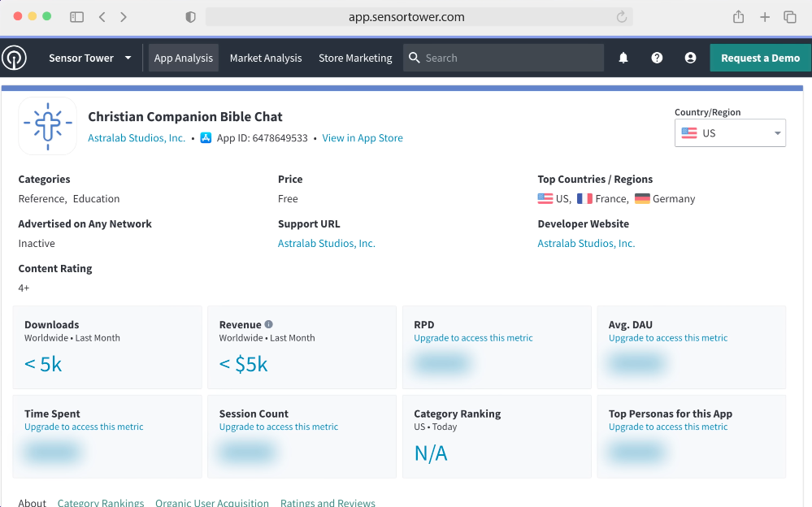Open new Safari tab with plus icon
The width and height of the screenshot is (812, 507).
click(764, 17)
